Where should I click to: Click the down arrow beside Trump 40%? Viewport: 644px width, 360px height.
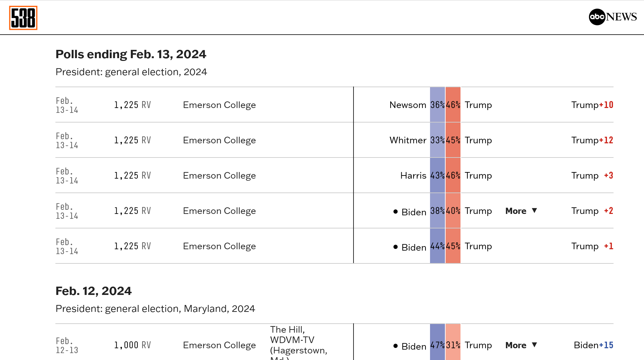tap(534, 210)
